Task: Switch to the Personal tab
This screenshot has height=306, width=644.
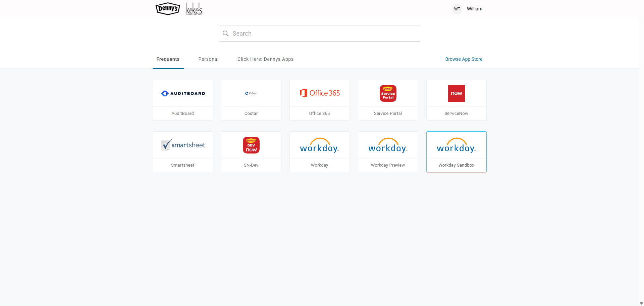Action: pyautogui.click(x=208, y=59)
